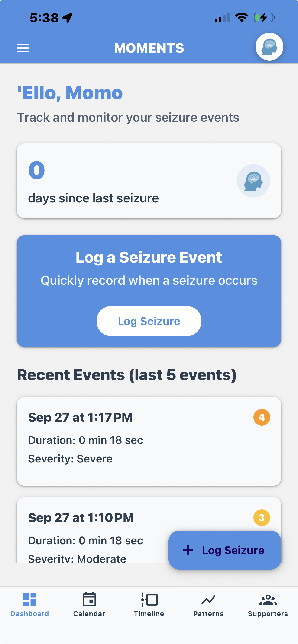This screenshot has width=298, height=644.
Task: Tap the battery charging indicator
Action: tap(264, 18)
